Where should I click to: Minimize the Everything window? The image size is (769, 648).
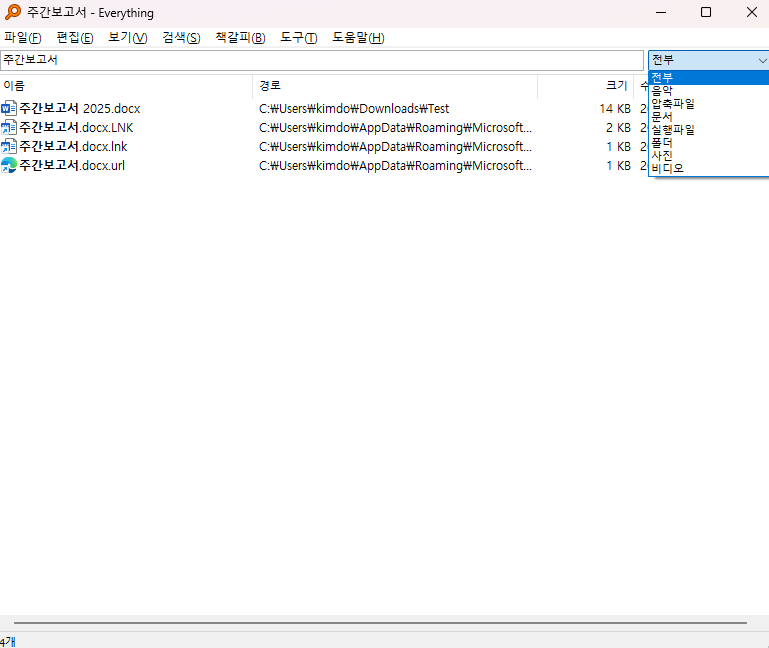(661, 12)
